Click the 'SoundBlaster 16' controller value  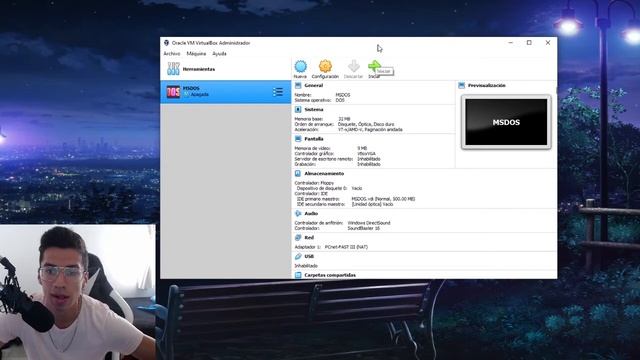tap(364, 228)
